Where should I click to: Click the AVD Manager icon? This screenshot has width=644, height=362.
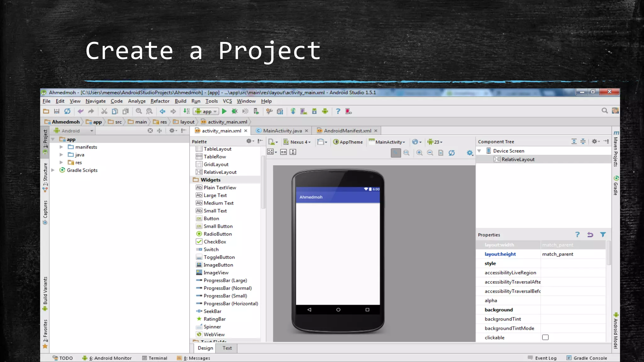pyautogui.click(x=303, y=111)
